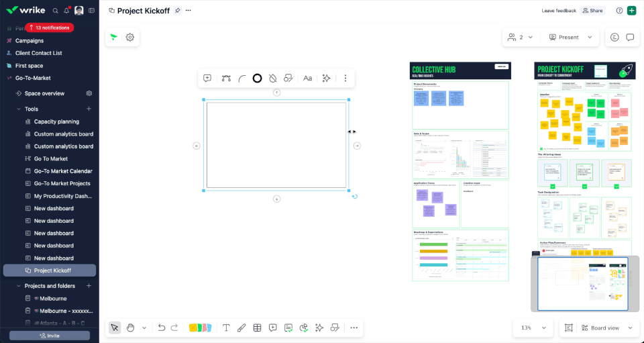Open the outline list panel icon
The width and height of the screenshot is (644, 343).
(614, 37)
